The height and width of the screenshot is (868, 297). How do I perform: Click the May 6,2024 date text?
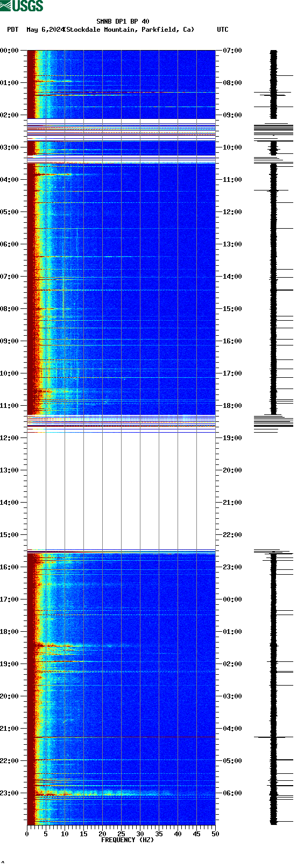click(45, 30)
